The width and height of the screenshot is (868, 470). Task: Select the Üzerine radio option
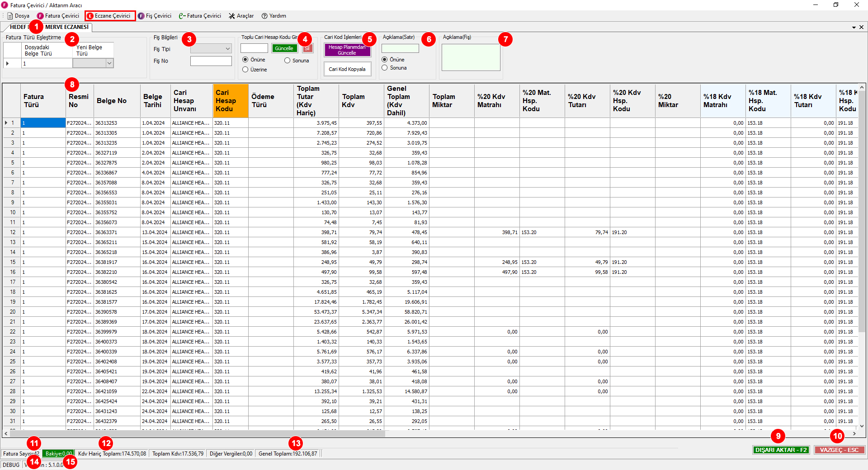click(x=245, y=70)
